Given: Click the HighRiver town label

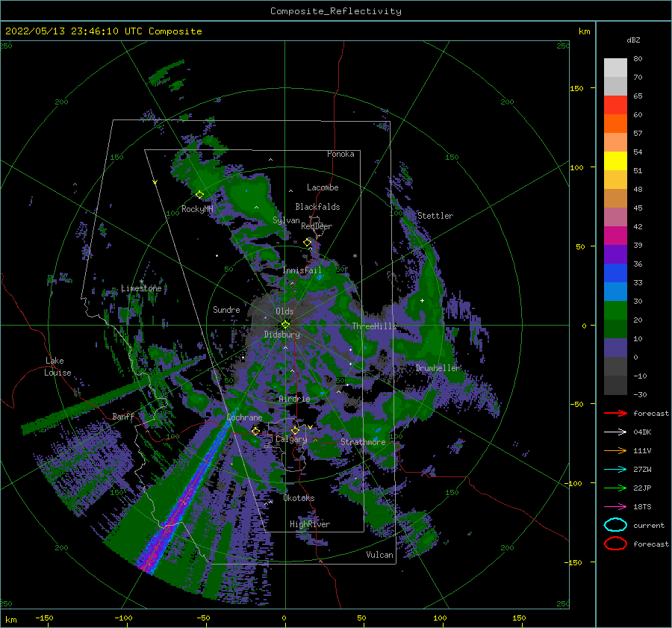Looking at the screenshot, I should 310,524.
